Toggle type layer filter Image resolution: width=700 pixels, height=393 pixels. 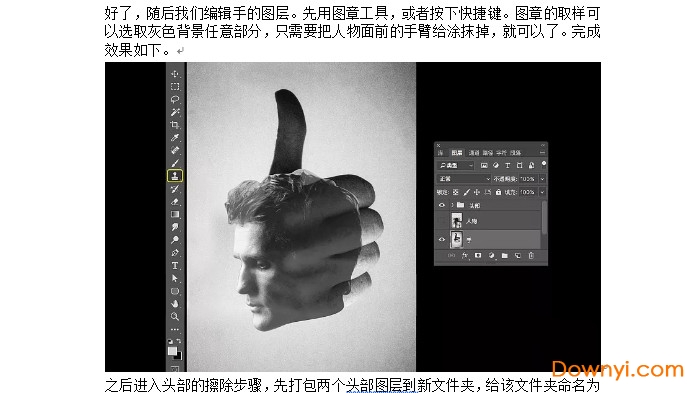tap(508, 165)
